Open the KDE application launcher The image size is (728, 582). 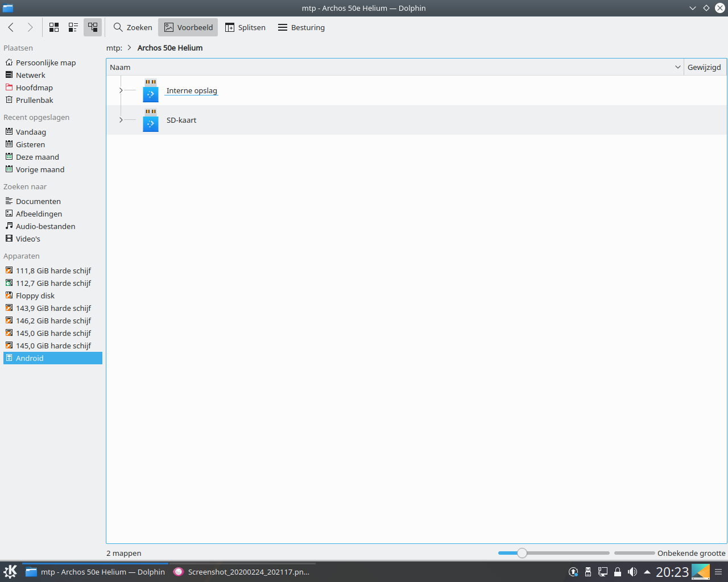coord(10,572)
